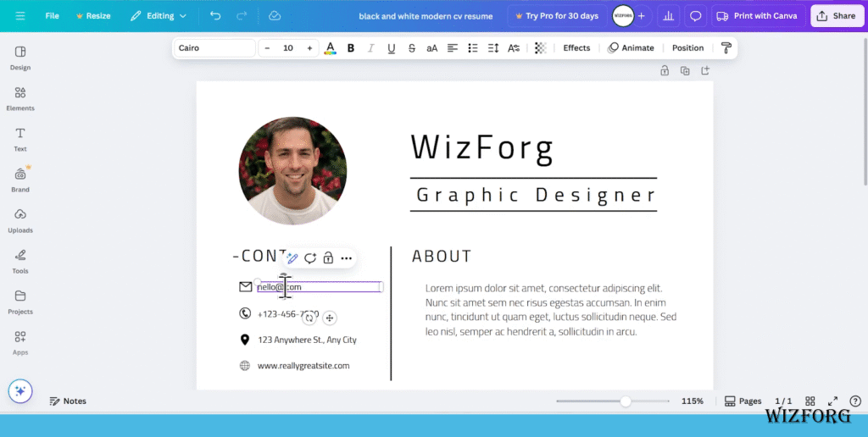868x437 pixels.
Task: Open the transparency checkerboard control
Action: click(x=540, y=48)
